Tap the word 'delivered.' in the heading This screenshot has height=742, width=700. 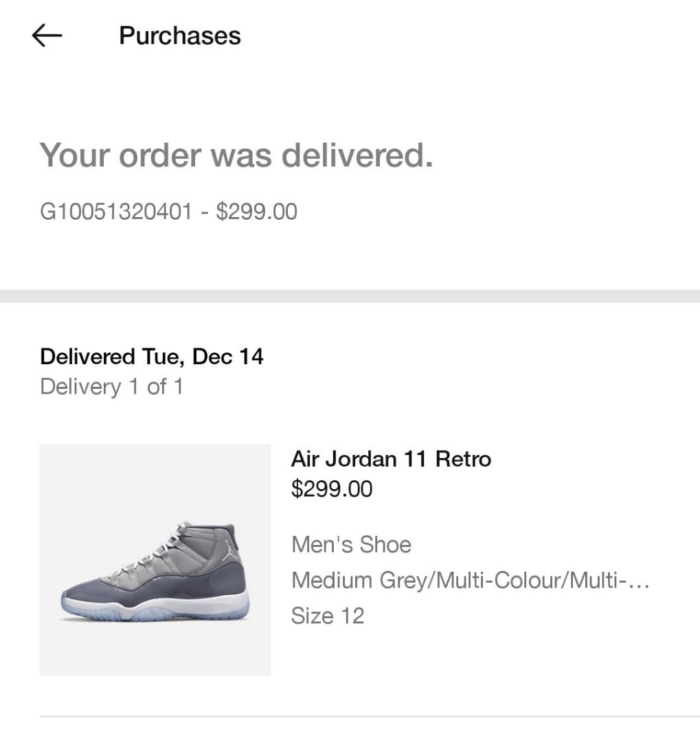(x=357, y=155)
